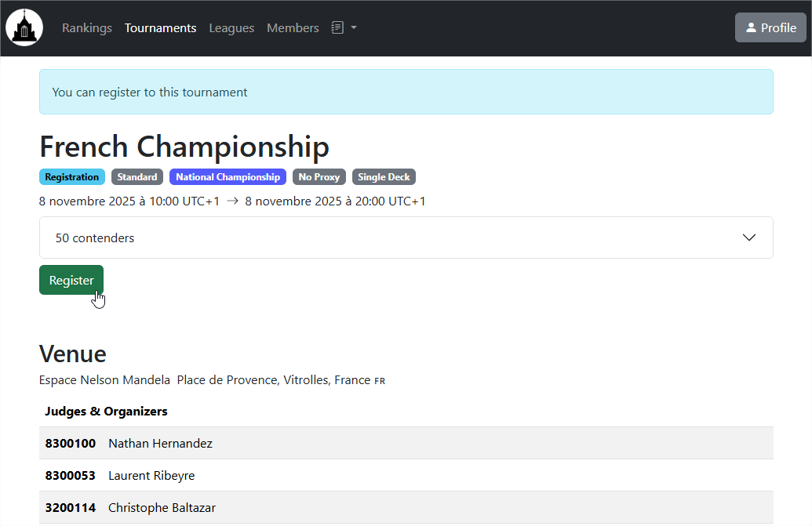Screen dimensions: 812x526
Task: Open the Profile button
Action: tap(770, 28)
